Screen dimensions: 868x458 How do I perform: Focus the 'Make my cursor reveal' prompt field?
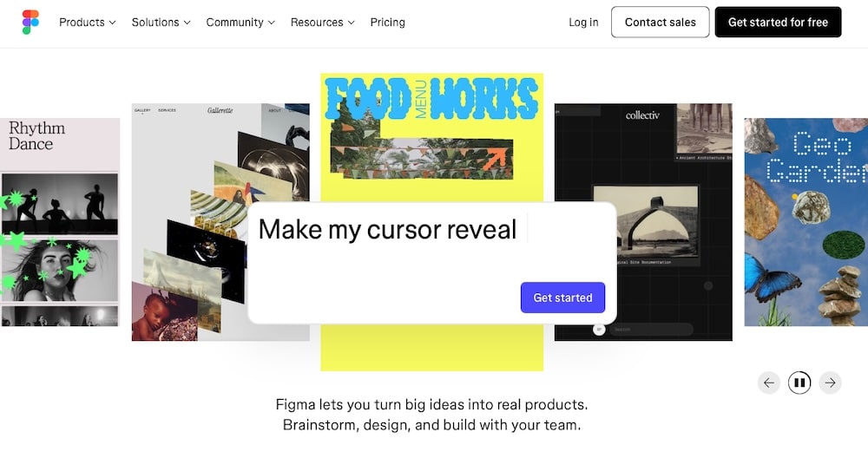tap(431, 264)
